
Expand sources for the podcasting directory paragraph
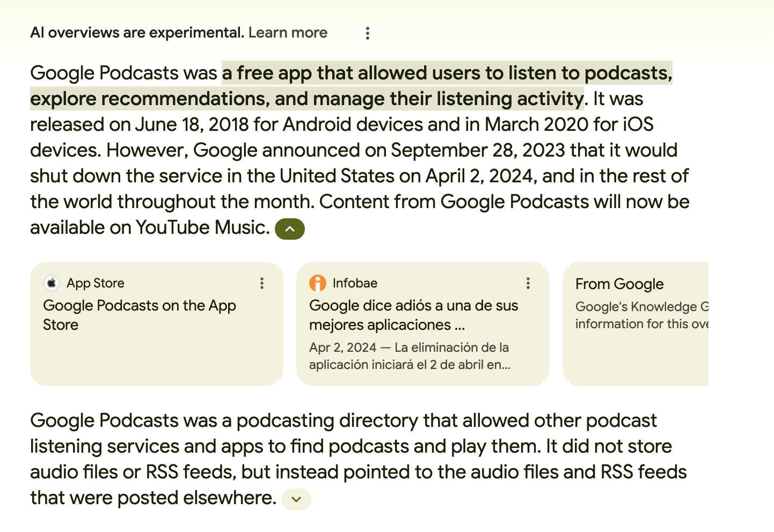(296, 499)
